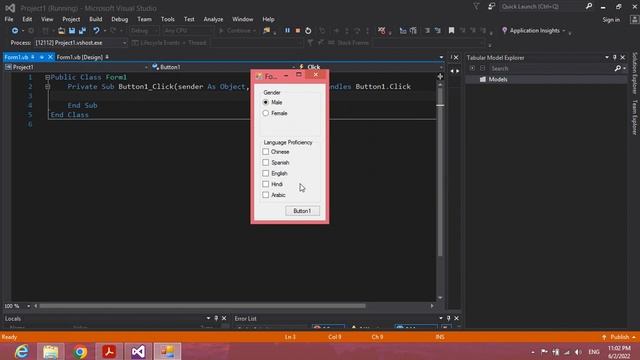This screenshot has width=640, height=360.
Task: Open the File menu
Action: tap(9, 19)
